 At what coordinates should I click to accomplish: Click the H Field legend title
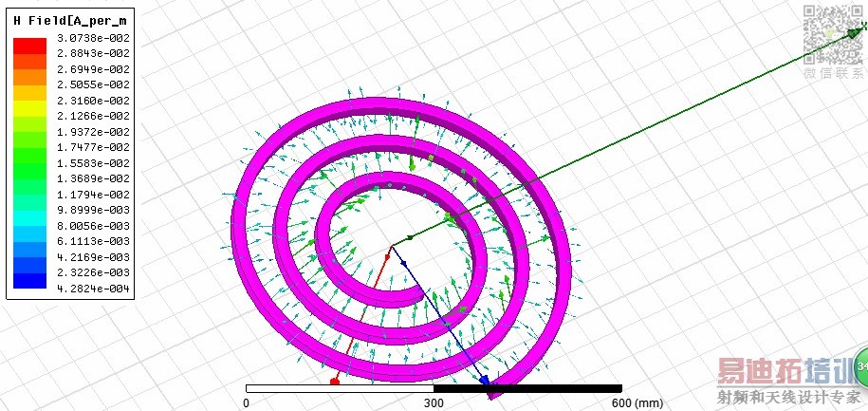70,21
